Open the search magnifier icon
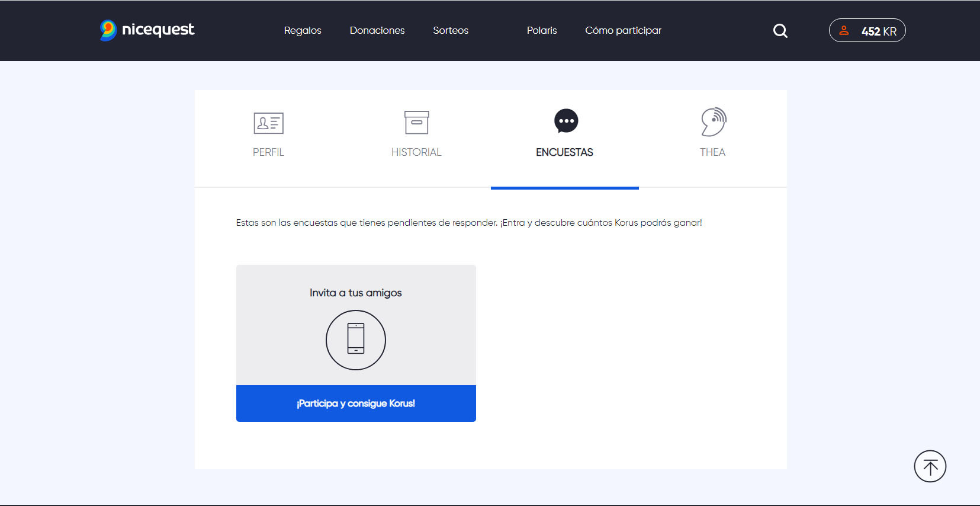 (780, 31)
